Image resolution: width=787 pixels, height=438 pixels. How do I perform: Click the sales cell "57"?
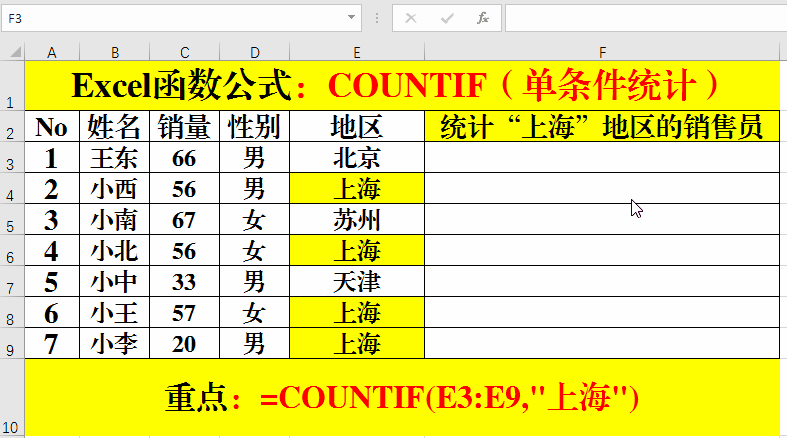coord(184,313)
